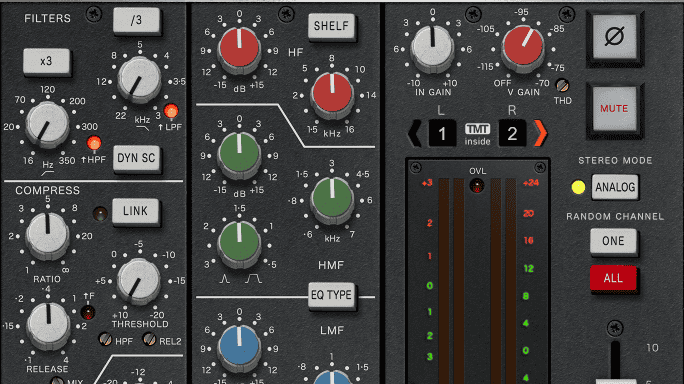Click the output fader handle
Viewport: 684px width, 384px height.
[x=616, y=381]
